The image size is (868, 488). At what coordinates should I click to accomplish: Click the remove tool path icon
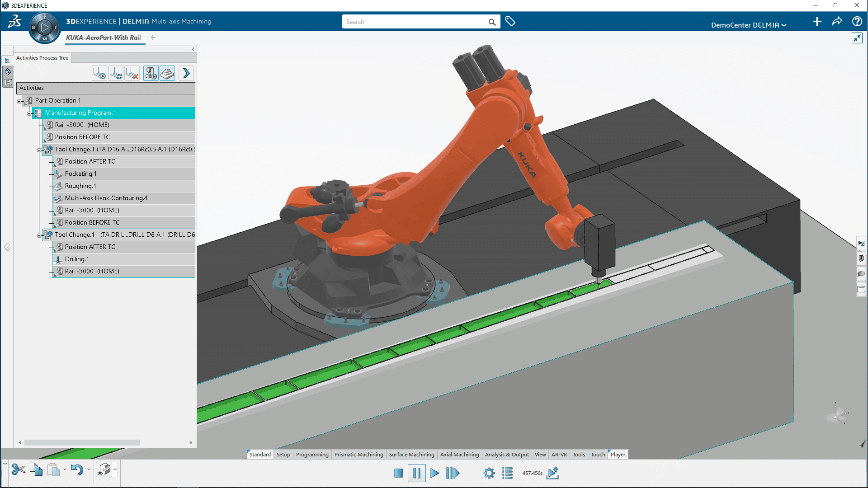tap(132, 73)
